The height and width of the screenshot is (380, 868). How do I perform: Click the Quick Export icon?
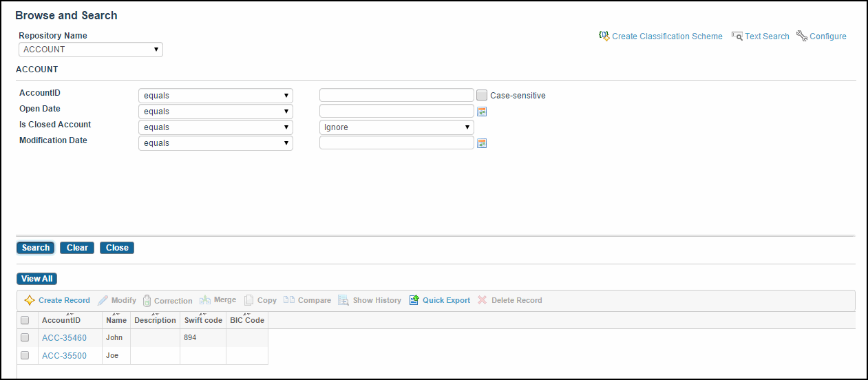(x=414, y=300)
